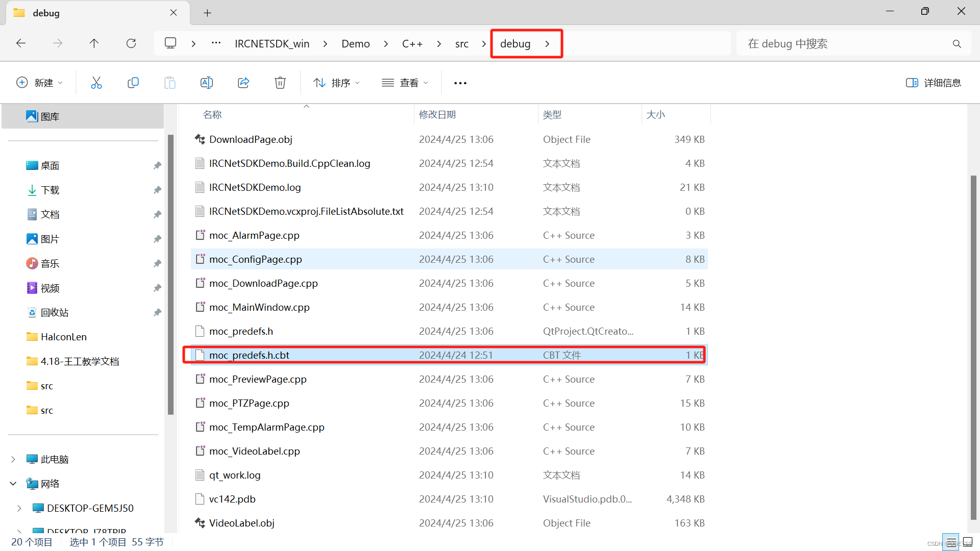The height and width of the screenshot is (551, 980).
Task: Expand chevron after debug breadcrumb
Action: [x=547, y=44]
